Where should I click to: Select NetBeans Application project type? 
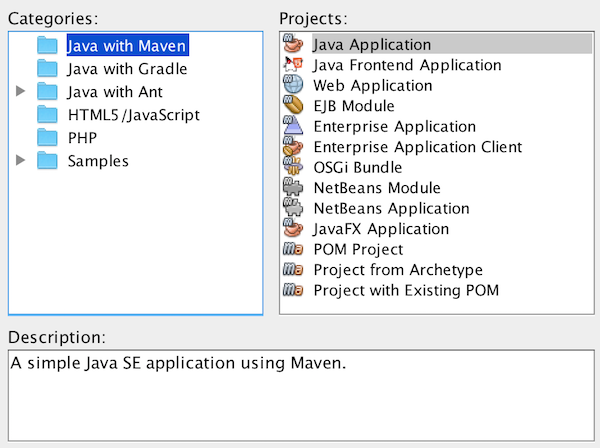click(391, 209)
